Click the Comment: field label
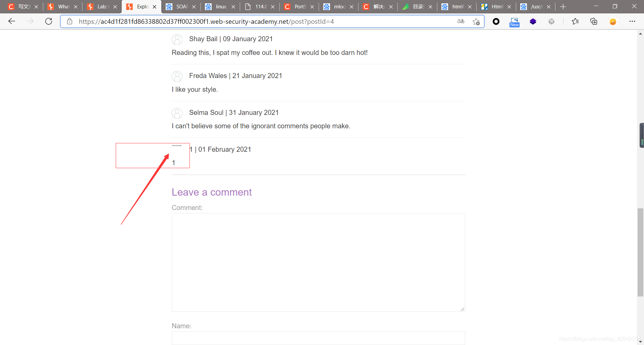 (187, 208)
